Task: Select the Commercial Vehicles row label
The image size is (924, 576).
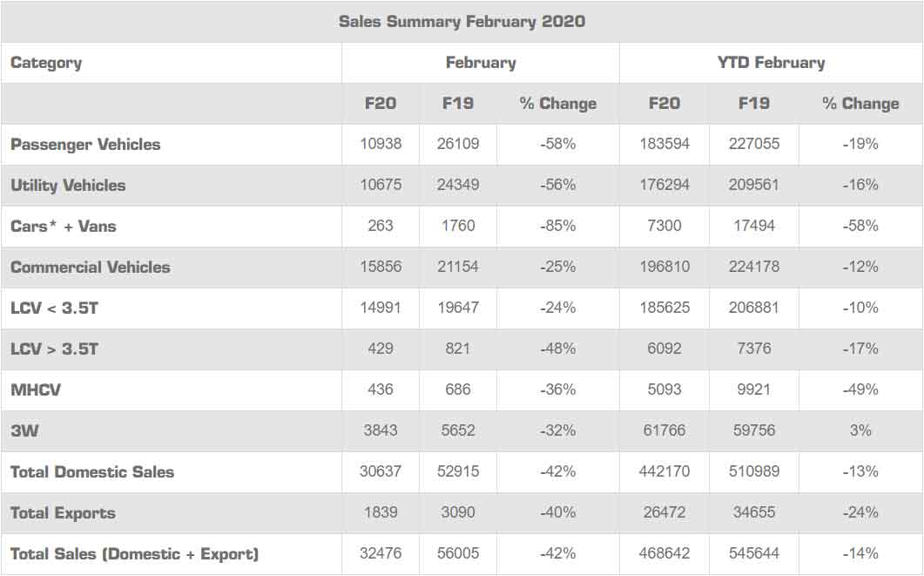Action: [91, 268]
